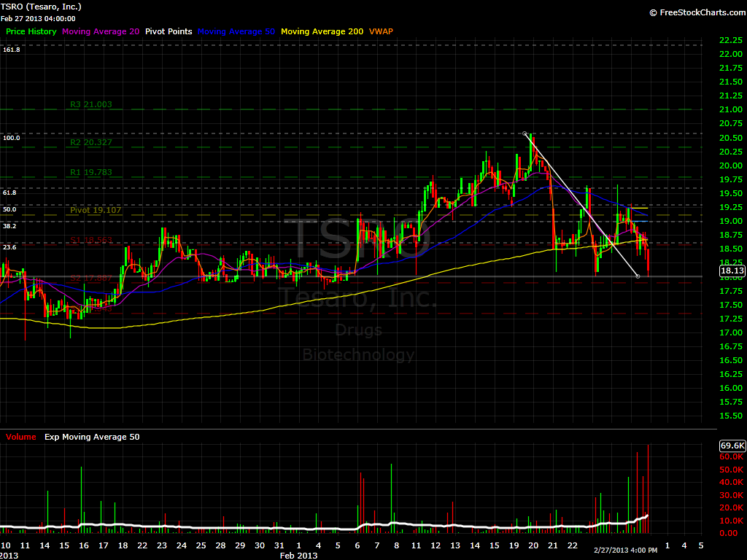Click the 161.8 Fibonacci level label

11,50
